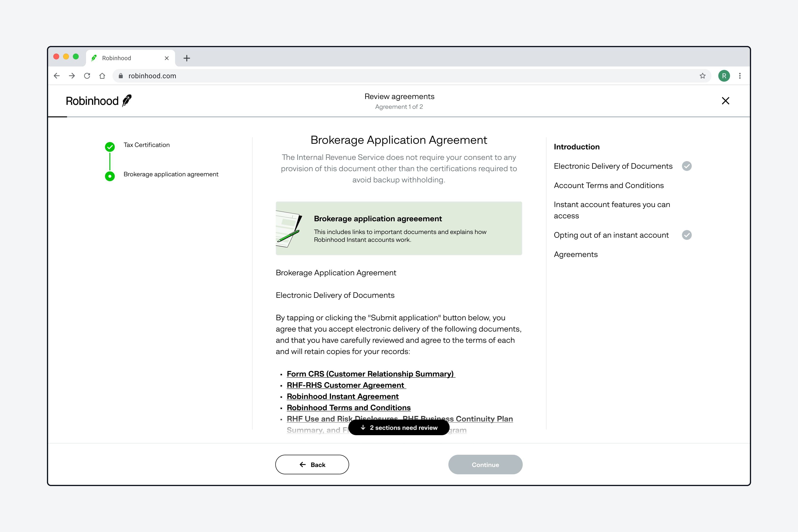This screenshot has height=532, width=798.
Task: Click the Robinhood tab favicon
Action: point(94,58)
